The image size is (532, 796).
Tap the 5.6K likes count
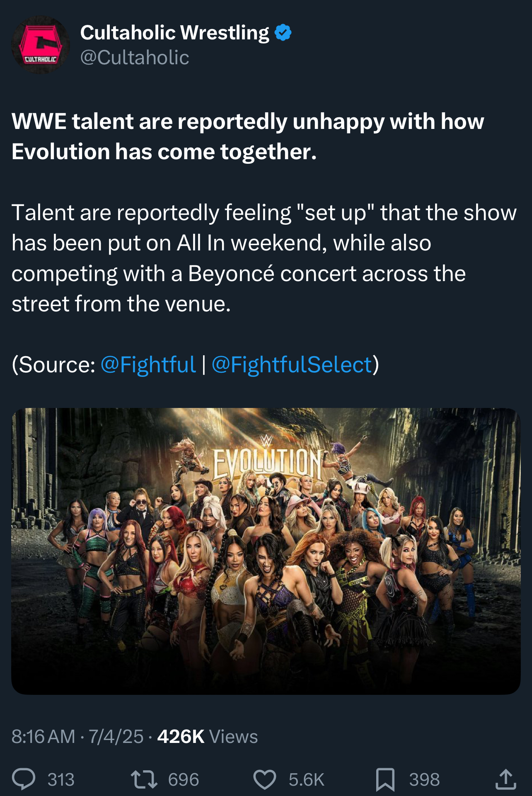(307, 779)
